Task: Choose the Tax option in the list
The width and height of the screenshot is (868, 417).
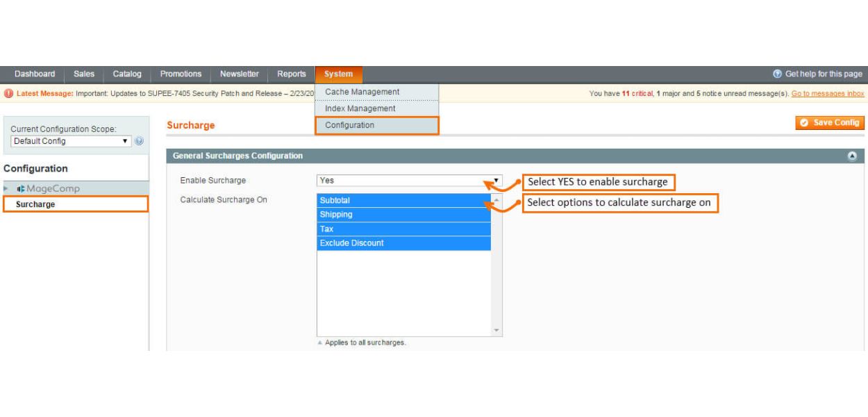Action: pyautogui.click(x=403, y=229)
